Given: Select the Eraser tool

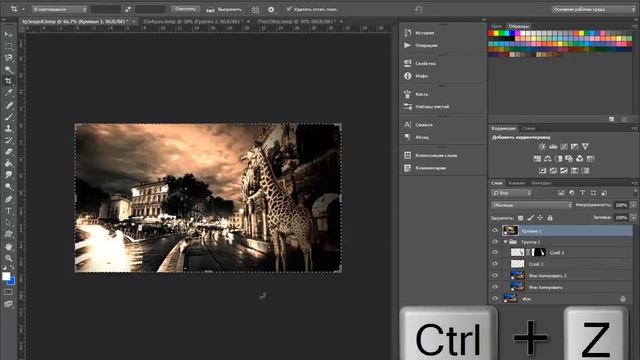Looking at the screenshot, I should 9,151.
